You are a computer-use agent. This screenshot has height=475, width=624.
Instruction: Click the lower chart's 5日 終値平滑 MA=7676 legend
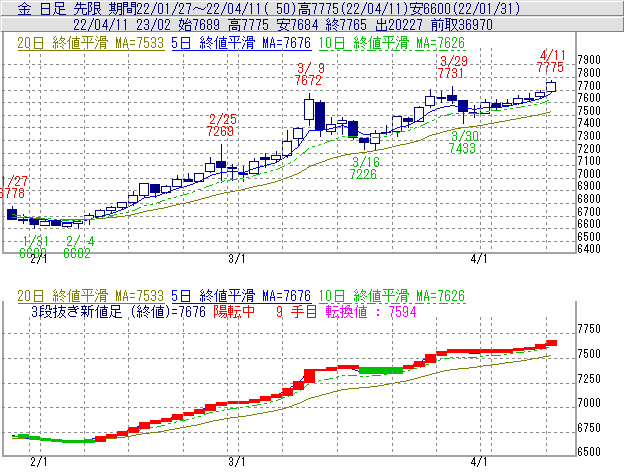click(x=241, y=296)
